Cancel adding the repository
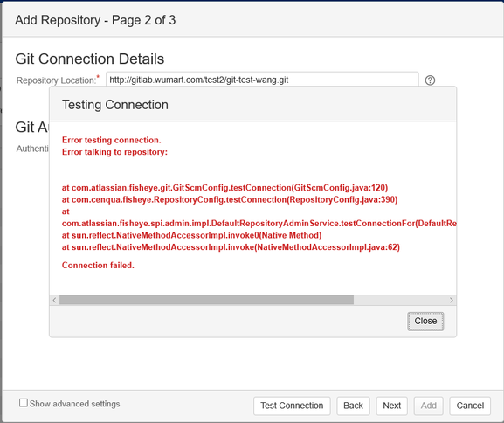This screenshot has width=504, height=423. (x=470, y=406)
